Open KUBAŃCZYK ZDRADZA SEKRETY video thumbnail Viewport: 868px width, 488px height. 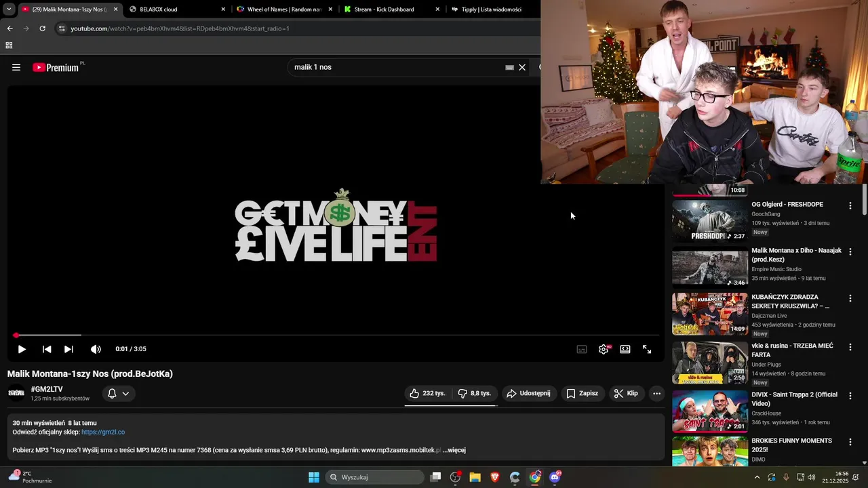point(710,314)
